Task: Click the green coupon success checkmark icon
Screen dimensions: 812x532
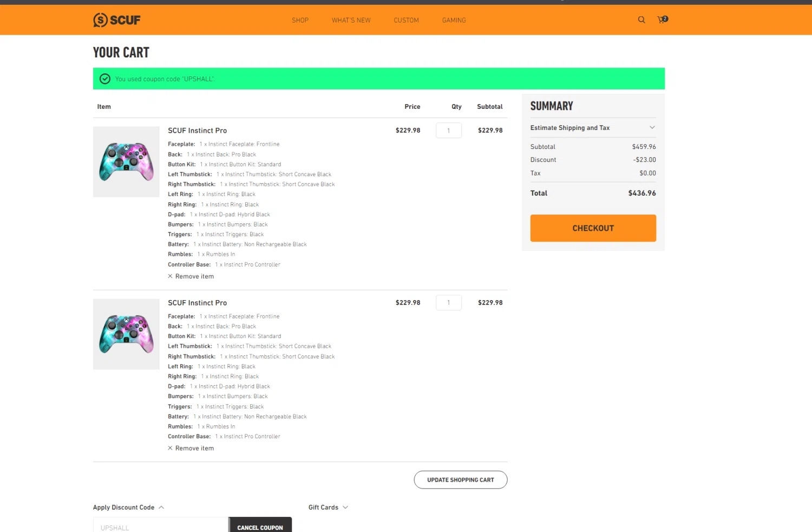Action: click(x=105, y=79)
